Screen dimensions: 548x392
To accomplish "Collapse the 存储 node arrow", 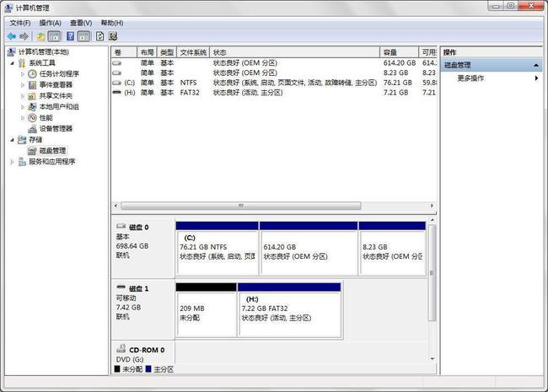I will (x=13, y=140).
